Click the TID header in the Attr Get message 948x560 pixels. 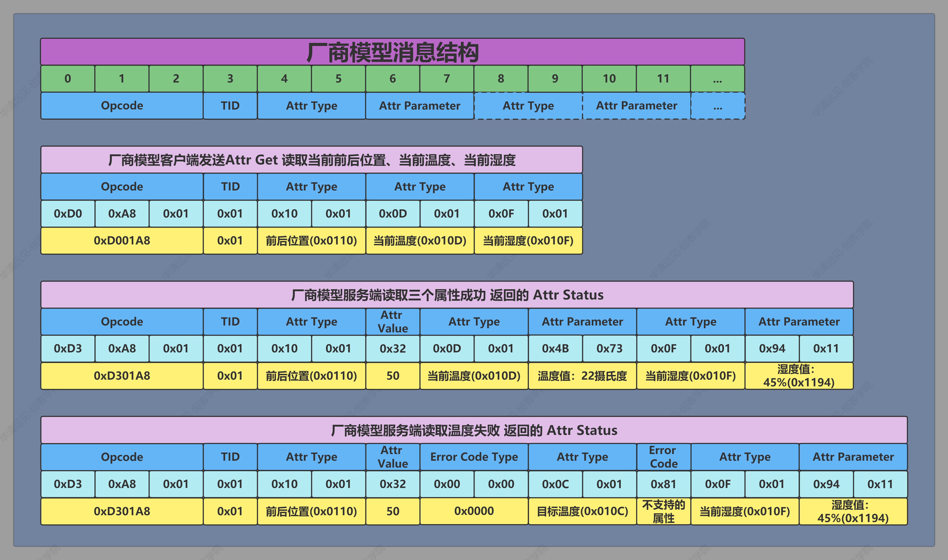click(230, 186)
